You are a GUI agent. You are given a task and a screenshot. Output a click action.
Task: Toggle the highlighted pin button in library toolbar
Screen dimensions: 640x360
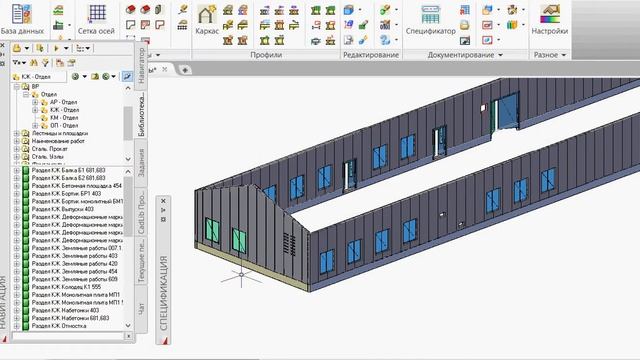click(127, 76)
